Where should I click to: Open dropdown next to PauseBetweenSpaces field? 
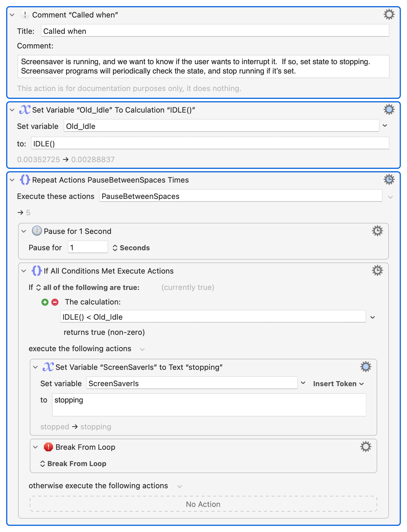pyautogui.click(x=391, y=197)
